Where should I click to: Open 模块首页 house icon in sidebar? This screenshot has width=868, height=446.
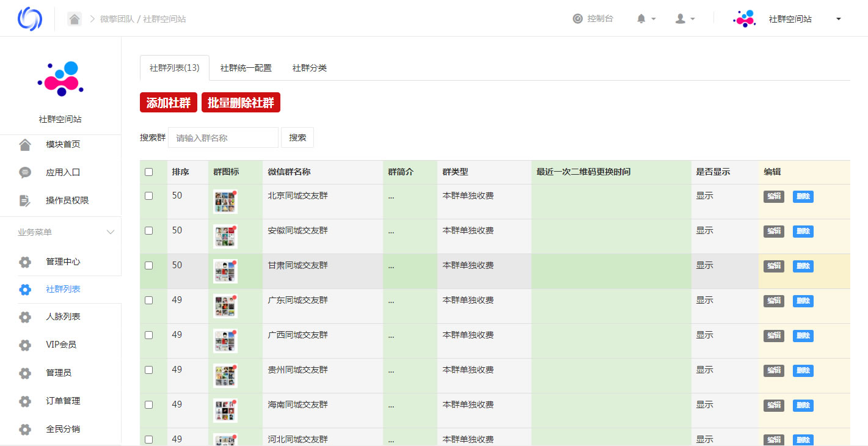click(25, 145)
